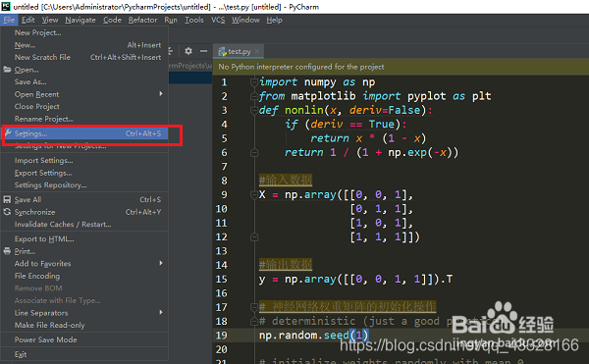The height and width of the screenshot is (364, 589).
Task: Open the View menu
Action: point(50,20)
